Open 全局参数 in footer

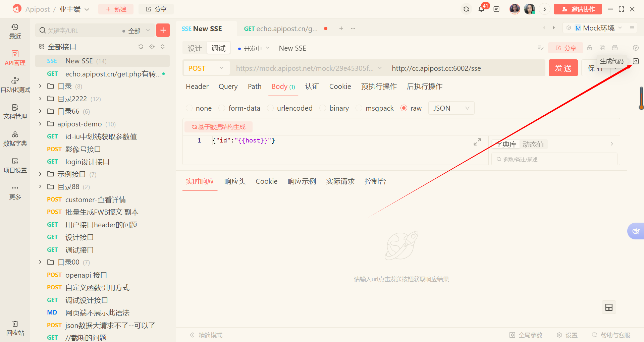tap(526, 335)
